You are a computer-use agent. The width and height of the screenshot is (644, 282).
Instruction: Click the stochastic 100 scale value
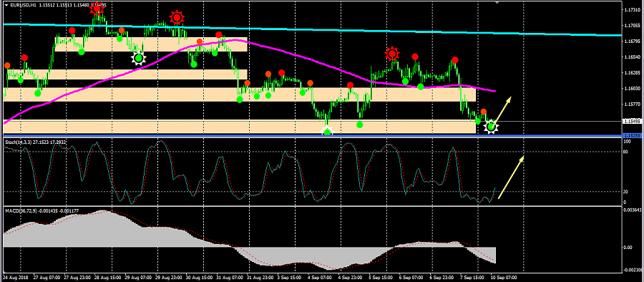pyautogui.click(x=627, y=142)
